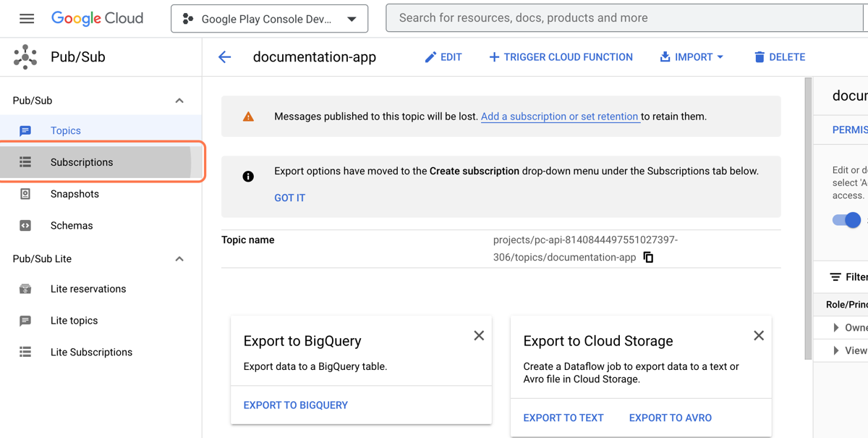Click the Lite reservations icon
The image size is (868, 438).
25,289
